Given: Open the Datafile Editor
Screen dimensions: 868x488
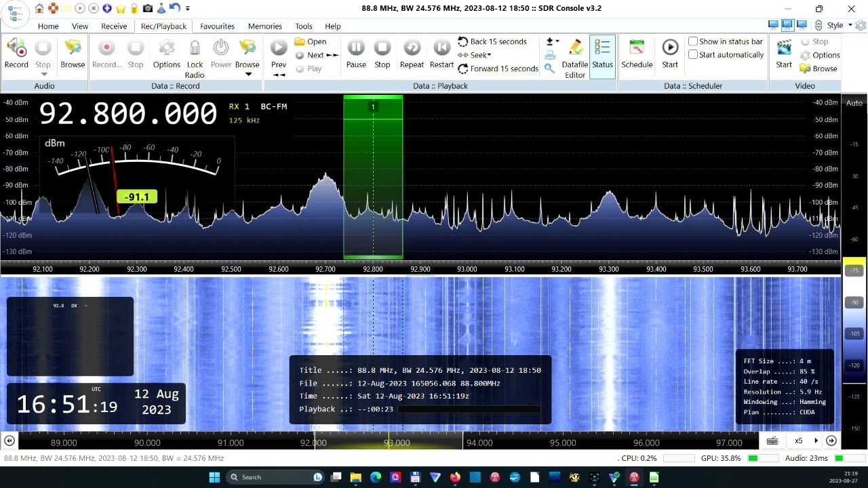Looking at the screenshot, I should click(x=575, y=58).
